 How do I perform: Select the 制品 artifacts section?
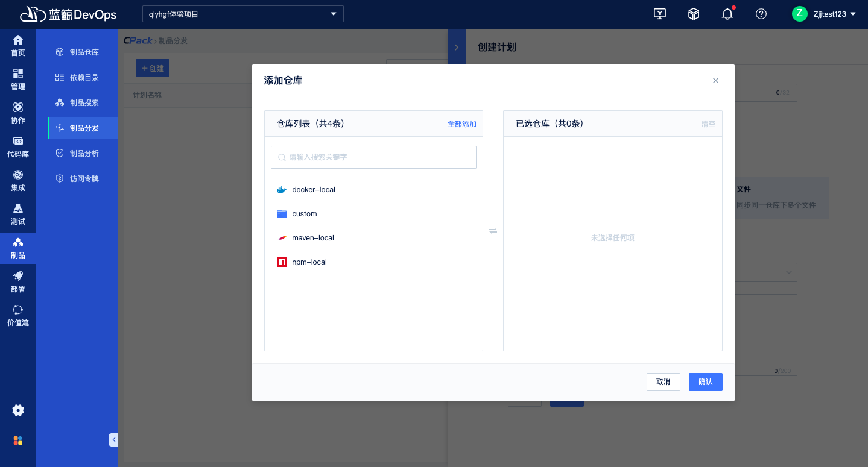[18, 248]
